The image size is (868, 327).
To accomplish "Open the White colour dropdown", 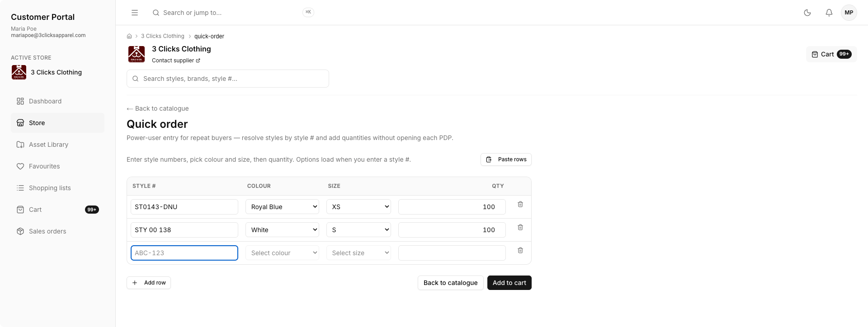I will [282, 230].
